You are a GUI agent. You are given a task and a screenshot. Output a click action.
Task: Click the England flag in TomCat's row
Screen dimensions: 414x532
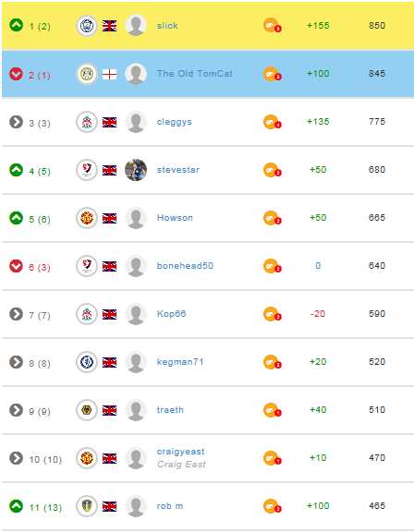pos(110,74)
